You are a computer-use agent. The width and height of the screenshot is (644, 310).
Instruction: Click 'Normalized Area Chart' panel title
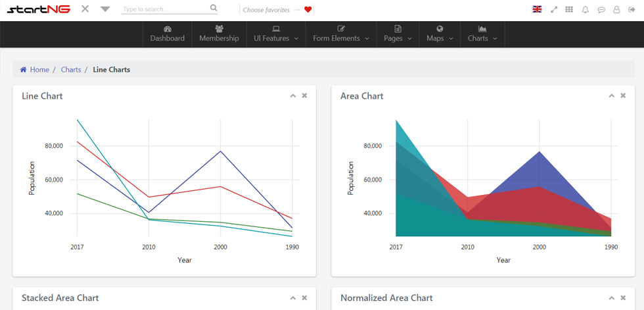[386, 297]
